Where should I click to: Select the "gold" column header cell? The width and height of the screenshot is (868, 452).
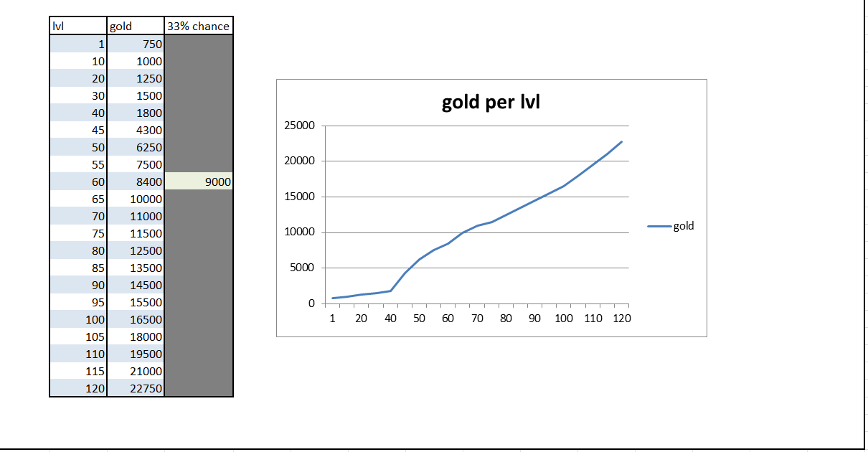(x=136, y=27)
